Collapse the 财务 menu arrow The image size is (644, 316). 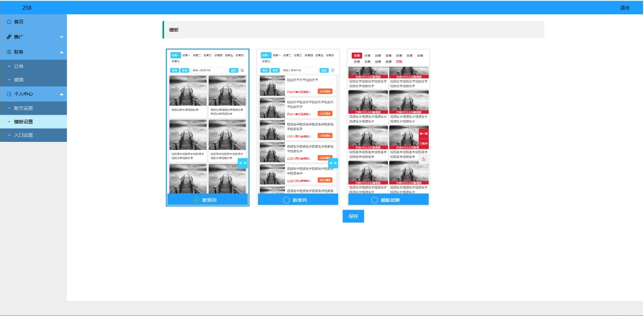[x=62, y=52]
